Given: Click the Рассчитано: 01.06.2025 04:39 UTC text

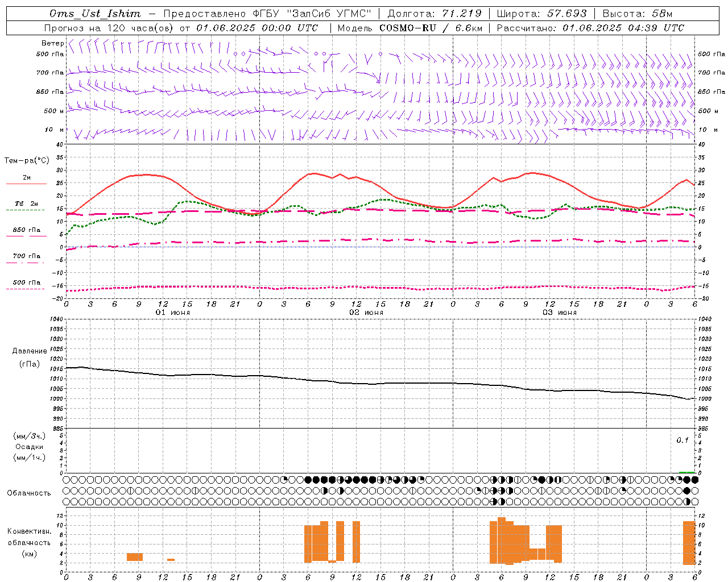Looking at the screenshot, I should 590,28.
